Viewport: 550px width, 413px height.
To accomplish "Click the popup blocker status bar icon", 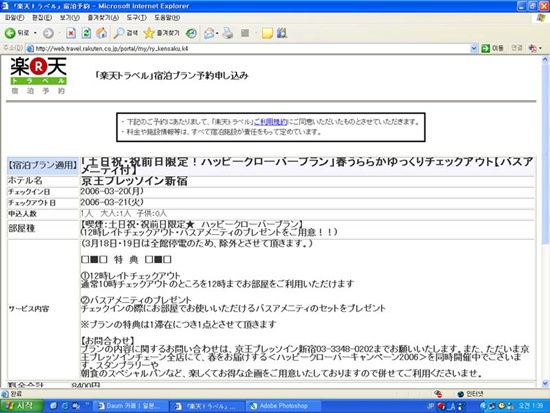I will tap(438, 394).
